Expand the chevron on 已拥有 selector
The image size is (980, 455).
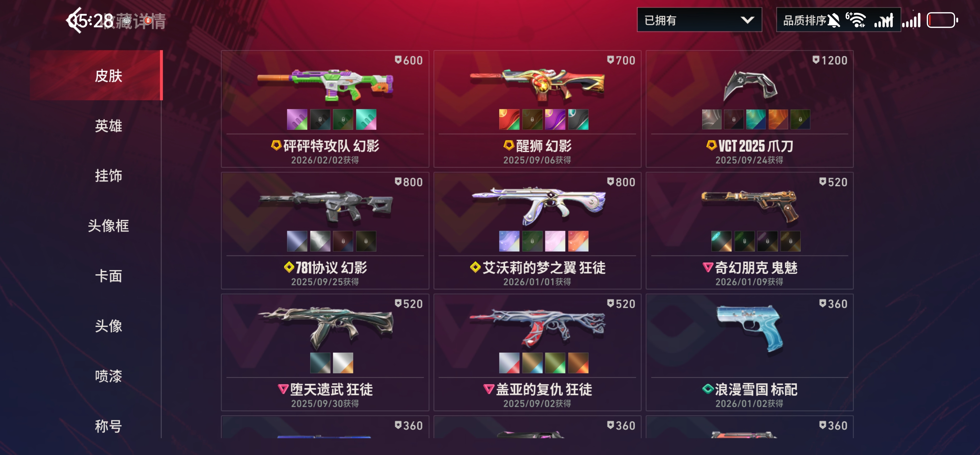(x=747, y=20)
